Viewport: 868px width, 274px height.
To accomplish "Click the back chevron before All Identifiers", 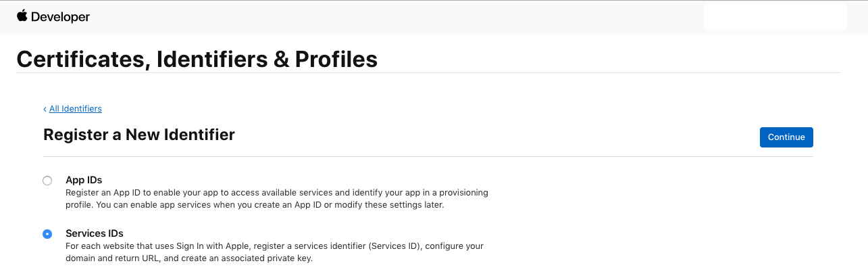I will [45, 109].
